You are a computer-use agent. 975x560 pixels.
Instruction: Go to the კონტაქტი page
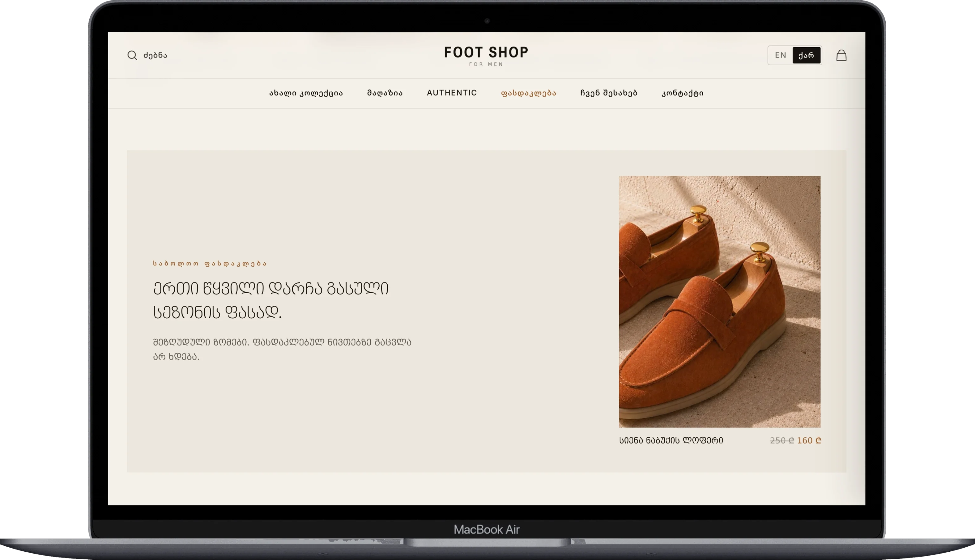tap(682, 93)
